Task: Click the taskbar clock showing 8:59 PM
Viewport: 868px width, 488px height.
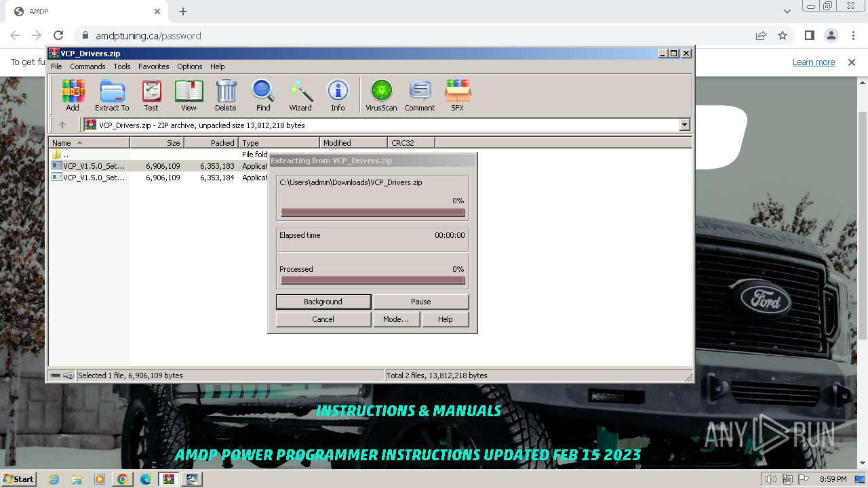Action: pos(833,479)
